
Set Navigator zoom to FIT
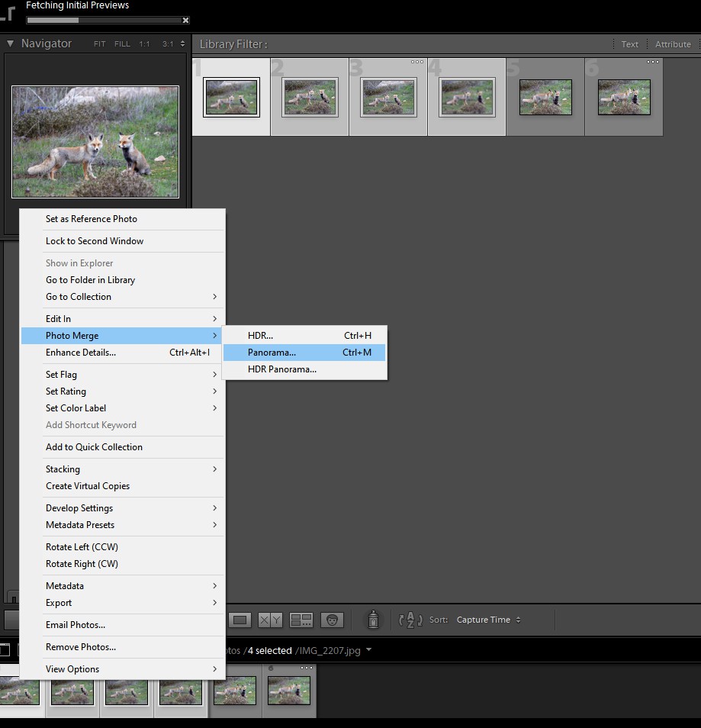click(99, 44)
